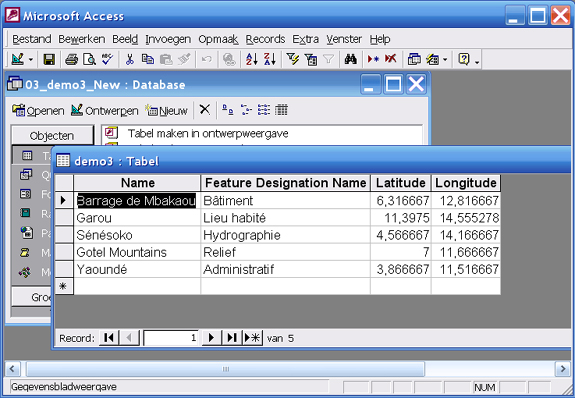Open the Bestand menu

pos(32,39)
